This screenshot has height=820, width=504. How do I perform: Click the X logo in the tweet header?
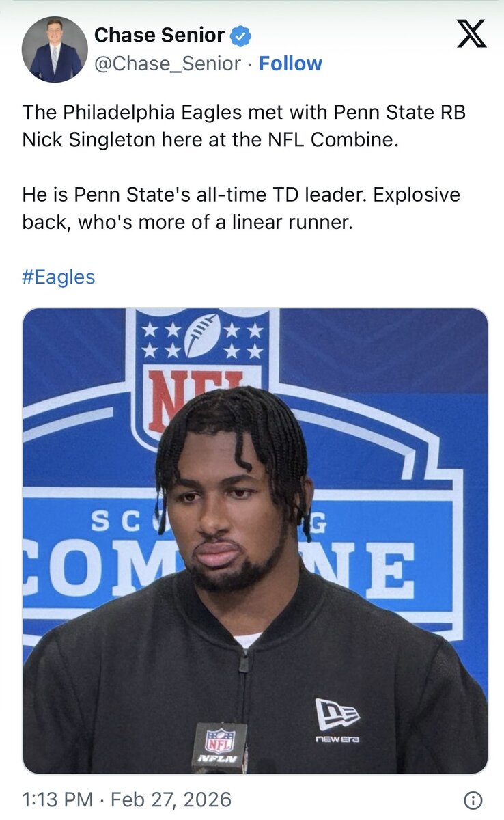point(471,33)
